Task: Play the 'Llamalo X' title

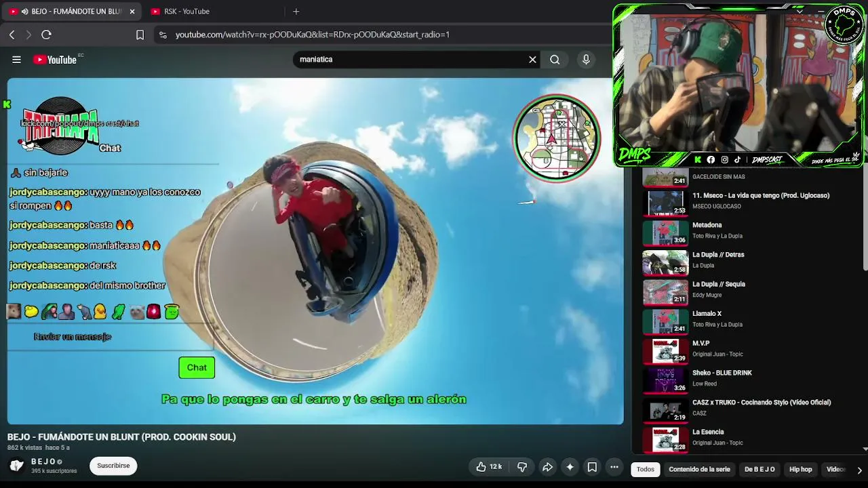Action: pos(707,314)
